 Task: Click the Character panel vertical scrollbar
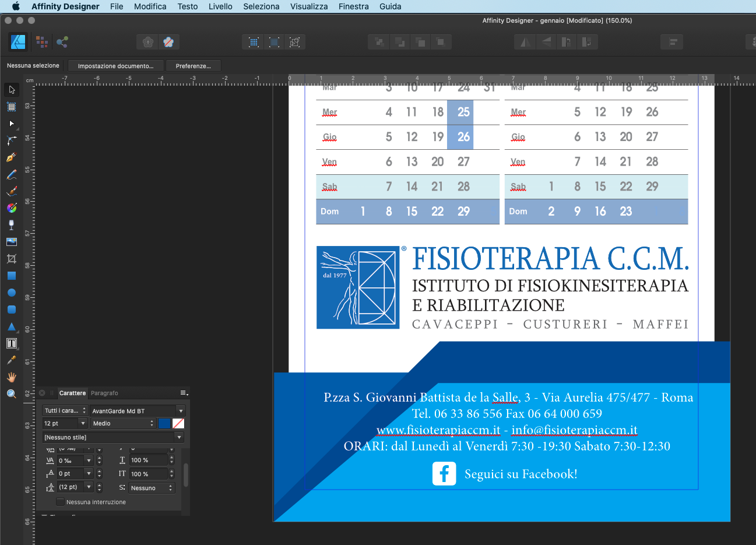(x=186, y=474)
